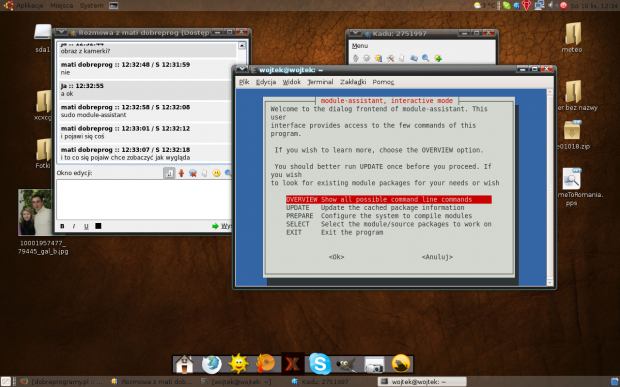Open the Aplikacje menu in top panel
620x387 pixels.
(x=30, y=6)
